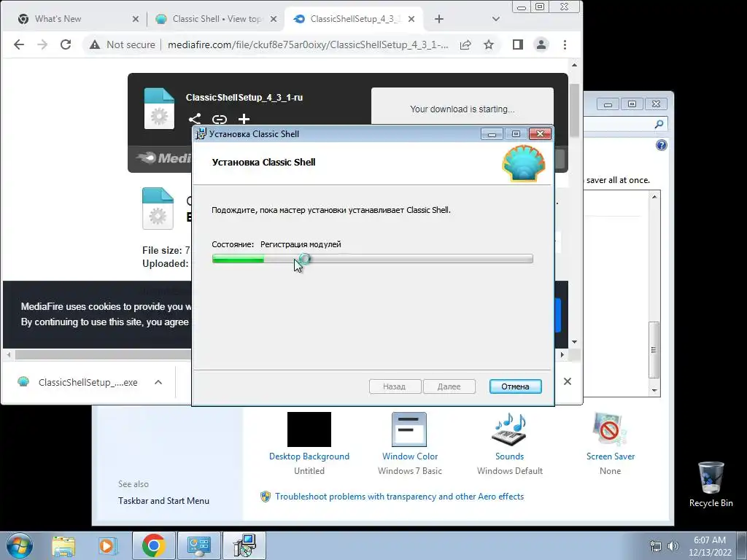Click Chrome's forward navigation arrow
The width and height of the screenshot is (747, 560).
(42, 44)
